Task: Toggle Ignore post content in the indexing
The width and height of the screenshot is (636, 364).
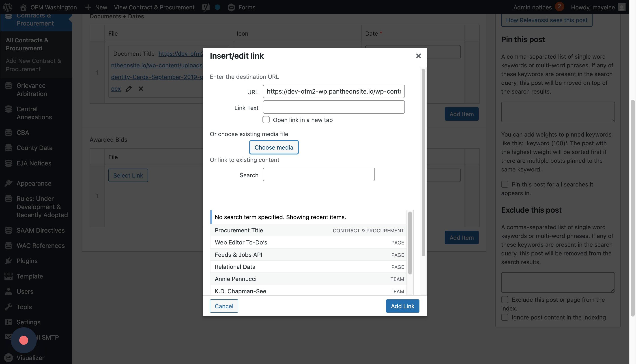Action: click(505, 317)
